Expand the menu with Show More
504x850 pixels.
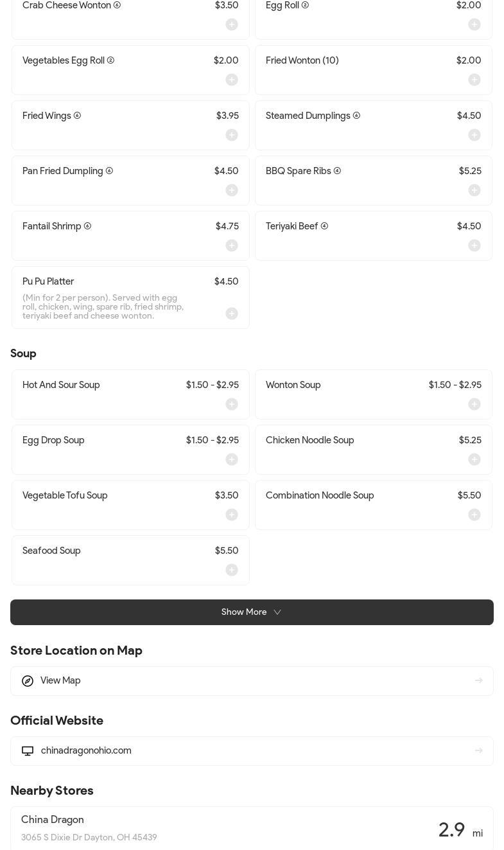click(x=244, y=612)
